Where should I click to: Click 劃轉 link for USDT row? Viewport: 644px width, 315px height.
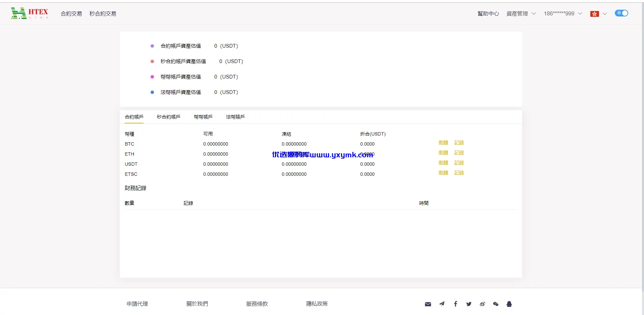point(443,163)
